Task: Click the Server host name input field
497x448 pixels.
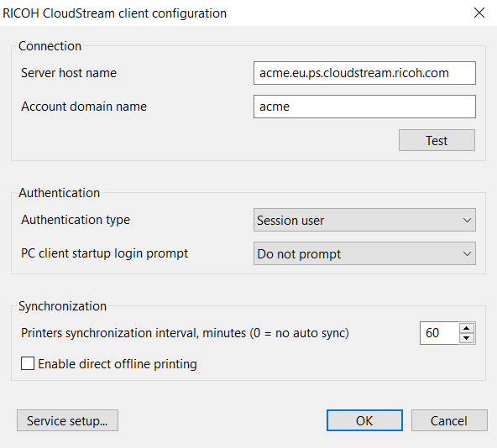Action: point(364,73)
